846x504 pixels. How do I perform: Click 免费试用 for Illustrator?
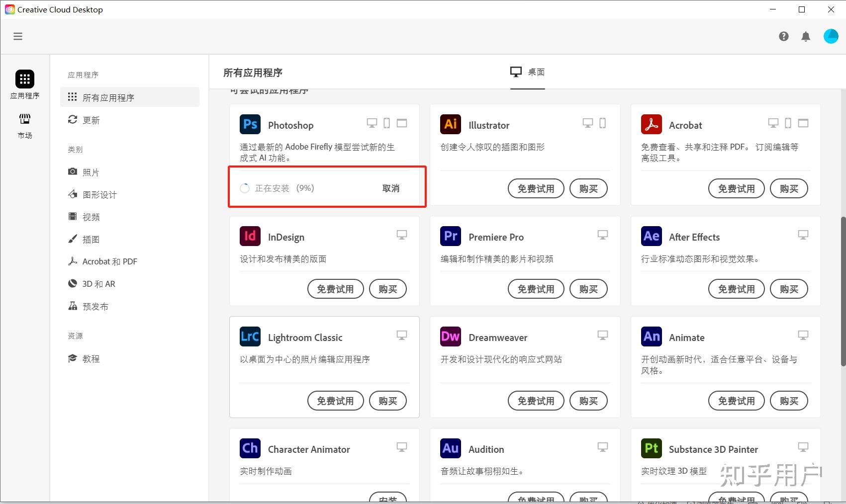point(536,188)
